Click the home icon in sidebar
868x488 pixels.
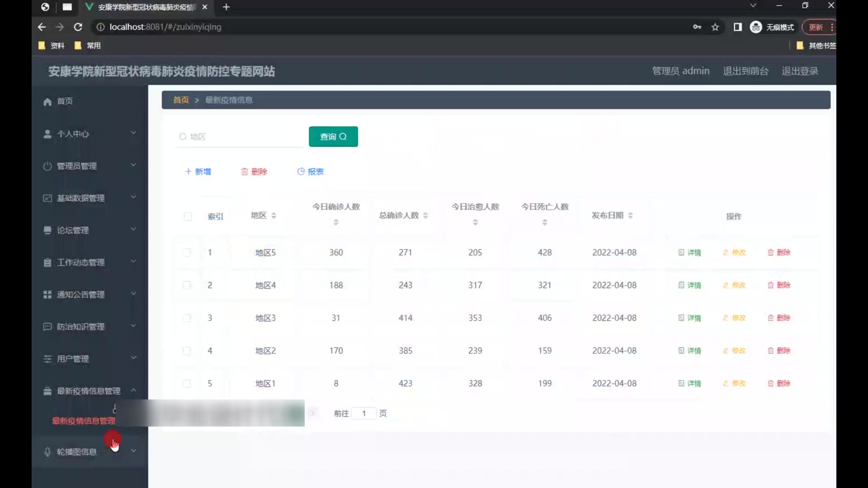click(47, 101)
